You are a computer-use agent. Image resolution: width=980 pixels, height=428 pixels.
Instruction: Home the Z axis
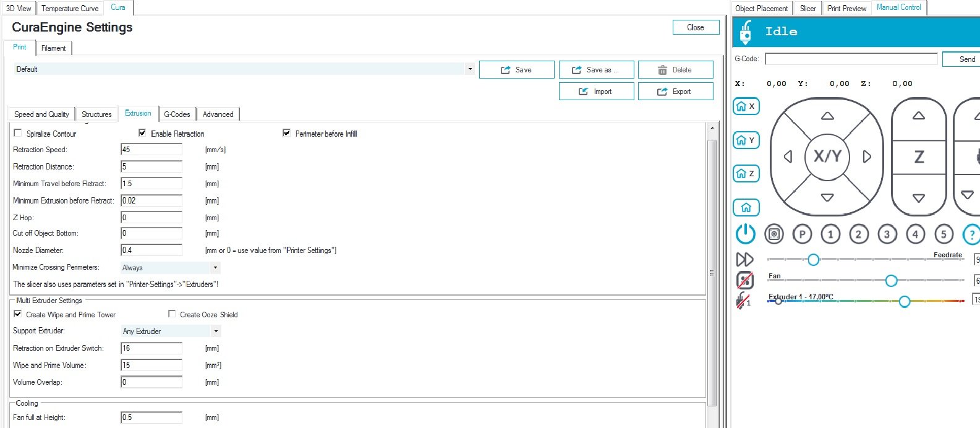click(746, 174)
